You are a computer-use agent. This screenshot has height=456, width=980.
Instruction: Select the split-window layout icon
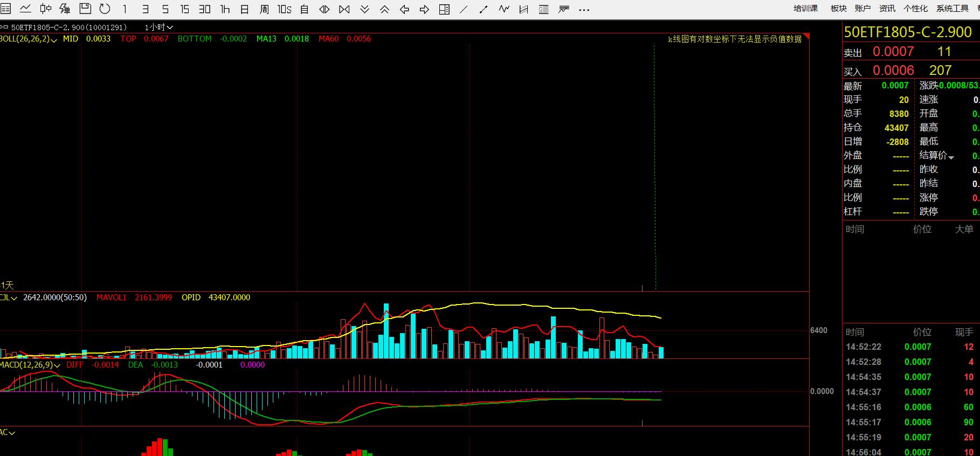point(444,9)
